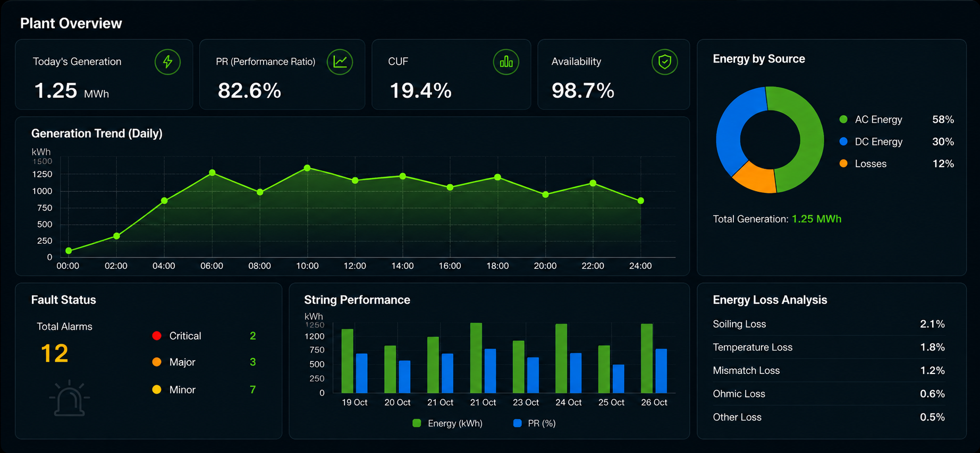The height and width of the screenshot is (453, 980).
Task: Click the yellow Minor alarm dot
Action: [157, 389]
